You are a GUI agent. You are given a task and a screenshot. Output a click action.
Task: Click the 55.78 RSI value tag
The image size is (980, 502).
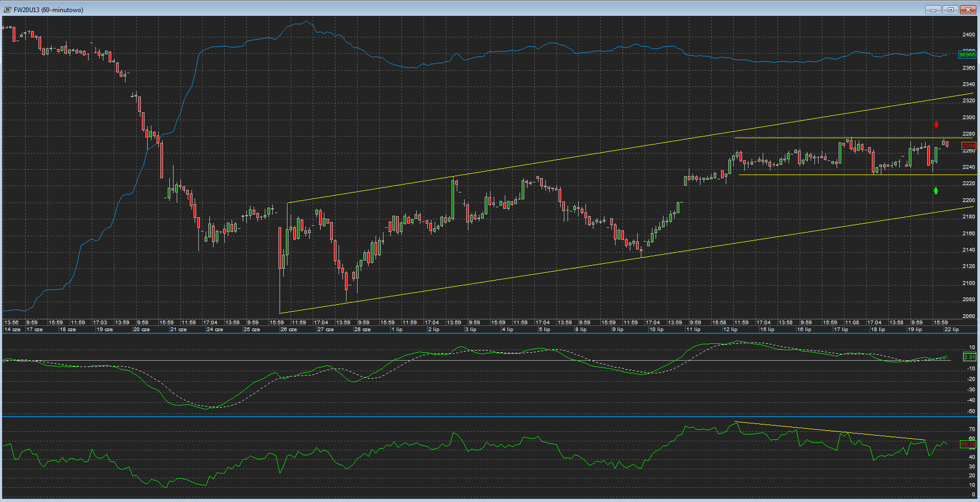[968, 445]
